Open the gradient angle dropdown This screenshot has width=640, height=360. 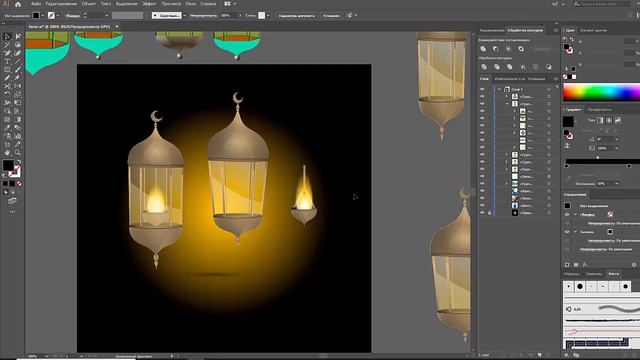point(616,140)
